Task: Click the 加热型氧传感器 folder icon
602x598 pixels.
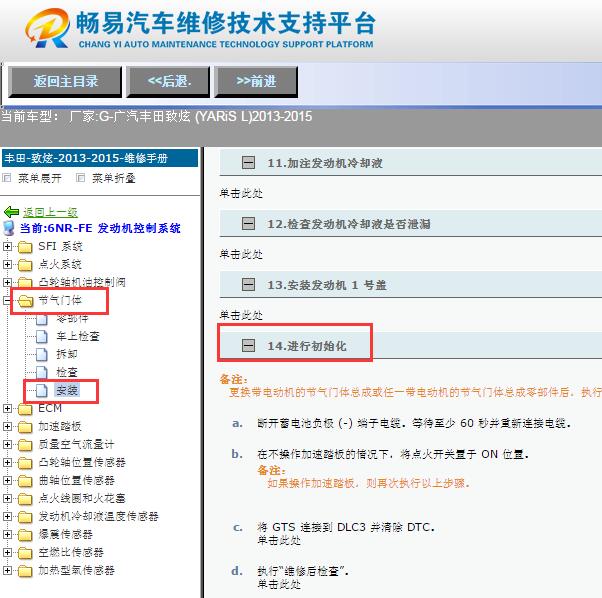Action: click(x=25, y=571)
